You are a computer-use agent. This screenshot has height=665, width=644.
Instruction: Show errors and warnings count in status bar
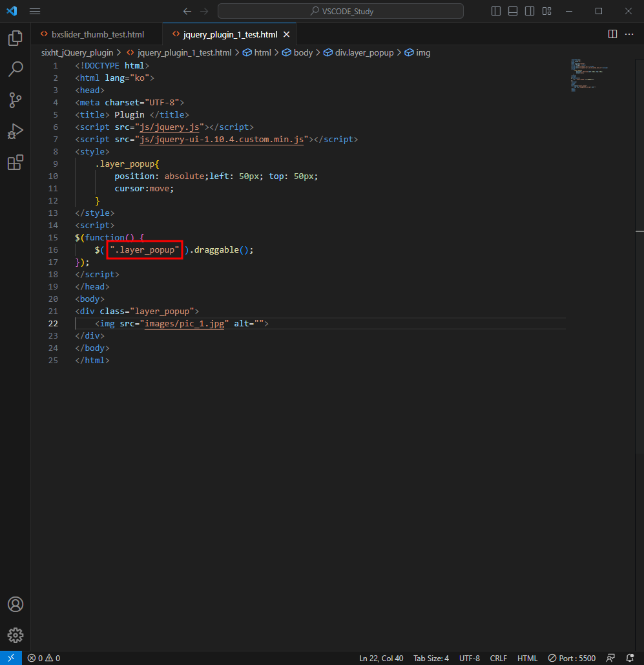point(44,658)
